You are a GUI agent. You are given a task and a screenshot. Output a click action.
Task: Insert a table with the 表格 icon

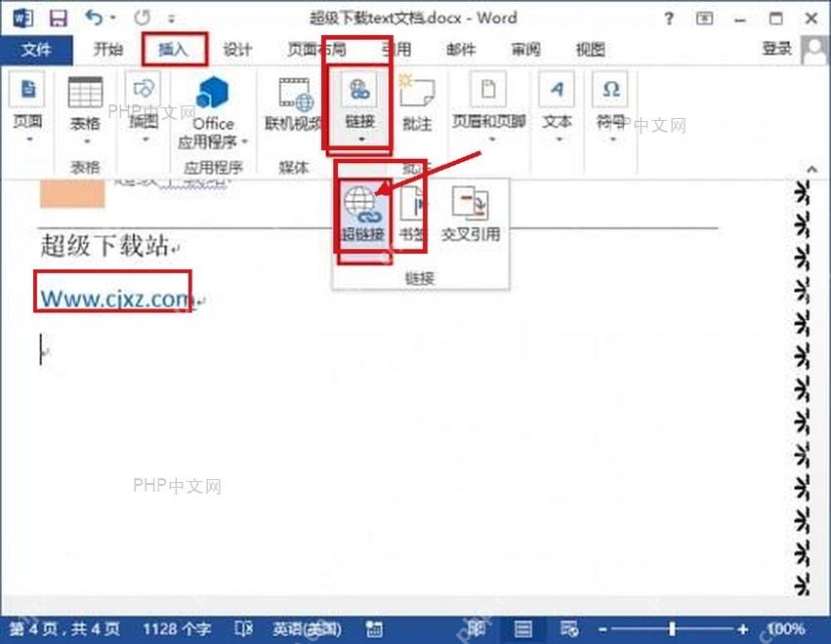(85, 110)
